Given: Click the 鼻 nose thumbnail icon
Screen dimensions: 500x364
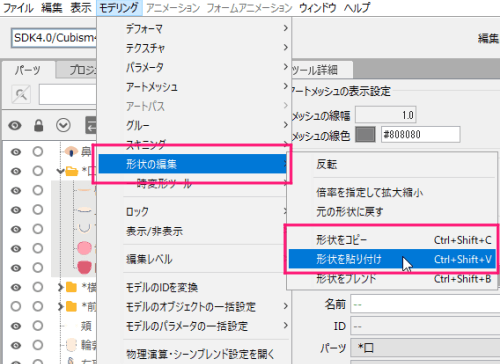Looking at the screenshot, I should click(x=71, y=152).
